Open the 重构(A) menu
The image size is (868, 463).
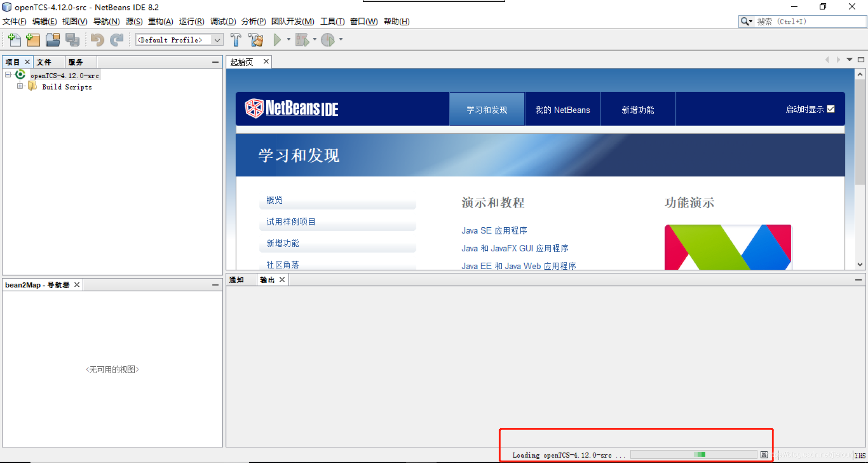pyautogui.click(x=160, y=21)
